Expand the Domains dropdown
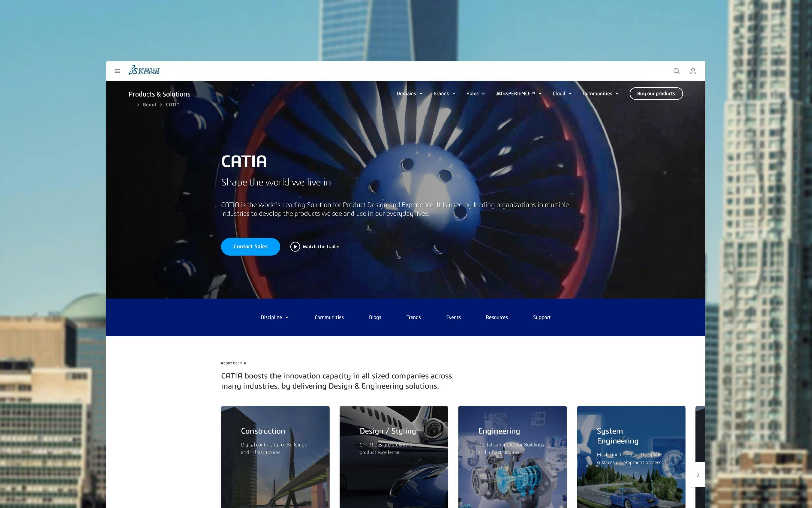Viewport: 812px width, 508px height. tap(409, 94)
